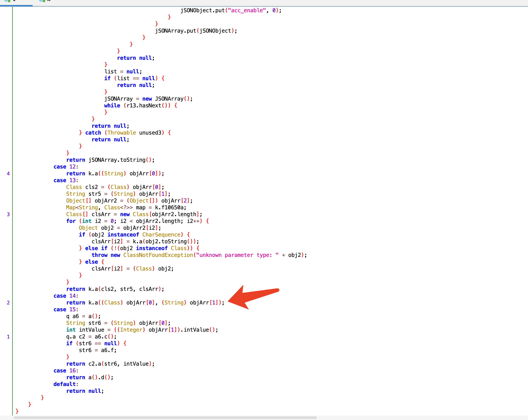
Task: Click the usage marker "1" in the gutter
Action: pyautogui.click(x=9, y=337)
